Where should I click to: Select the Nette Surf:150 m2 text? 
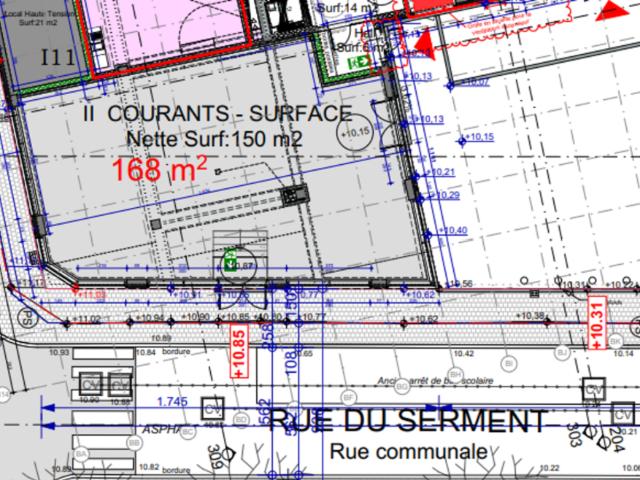[215, 139]
